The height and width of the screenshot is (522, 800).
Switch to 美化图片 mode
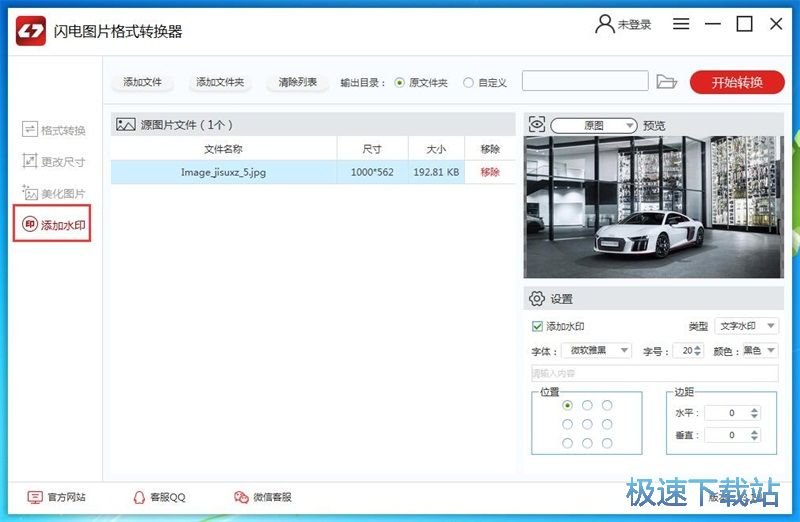pyautogui.click(x=54, y=193)
